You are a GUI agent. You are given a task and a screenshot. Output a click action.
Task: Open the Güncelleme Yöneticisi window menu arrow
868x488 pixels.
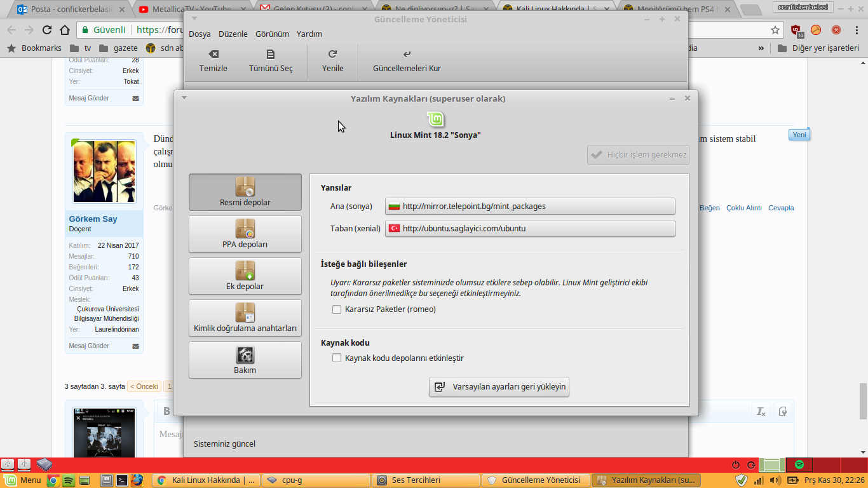coord(194,19)
